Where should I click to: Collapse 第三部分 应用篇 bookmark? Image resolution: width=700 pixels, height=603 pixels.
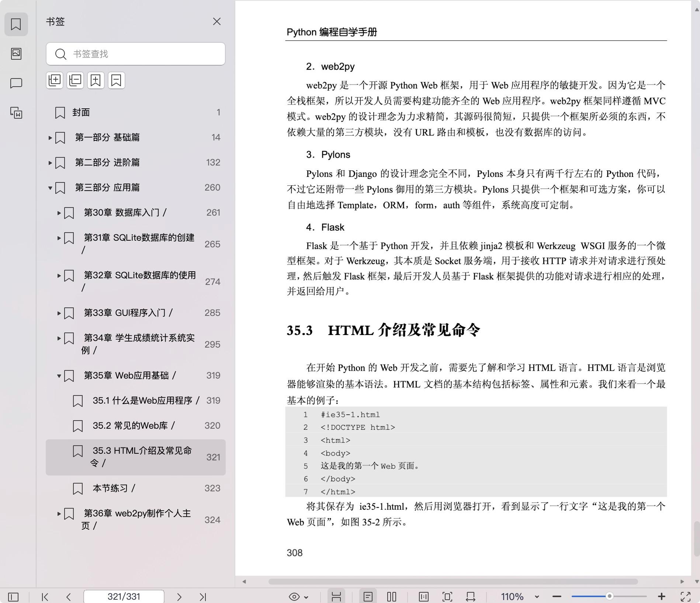50,188
